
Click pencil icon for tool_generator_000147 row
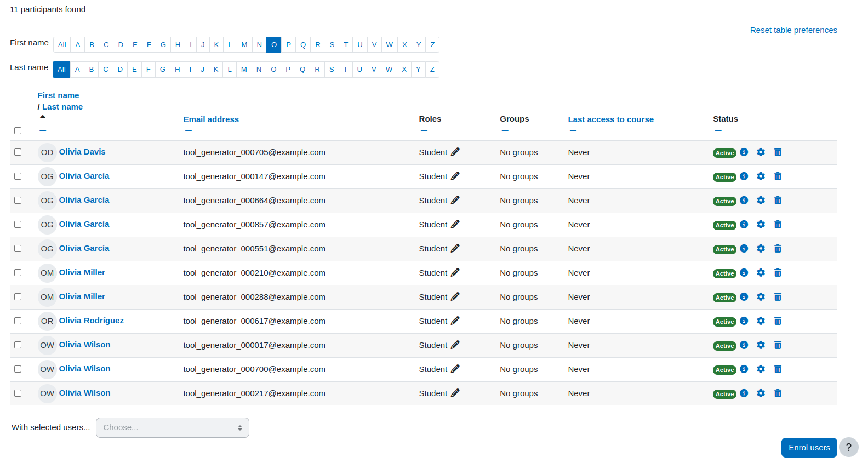(455, 176)
